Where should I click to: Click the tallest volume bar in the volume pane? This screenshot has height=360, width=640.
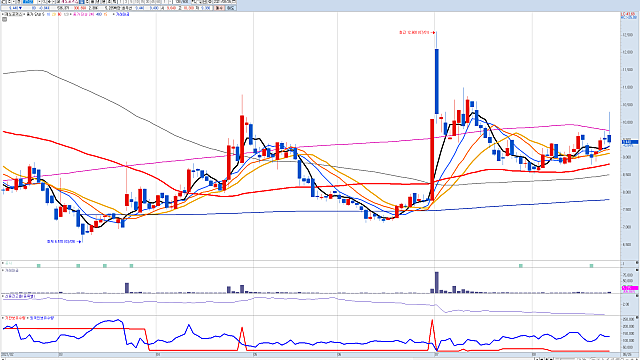point(437,282)
